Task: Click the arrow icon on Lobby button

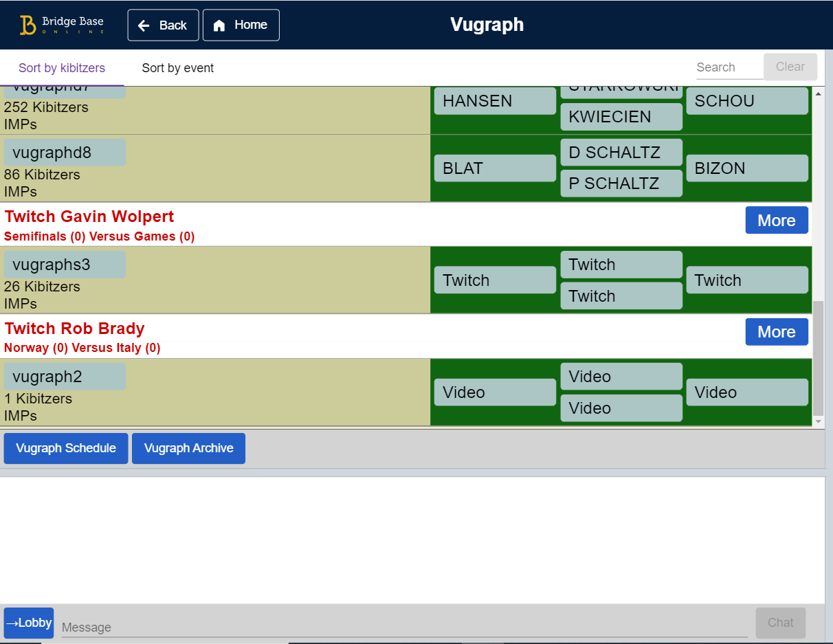Action: point(13,623)
